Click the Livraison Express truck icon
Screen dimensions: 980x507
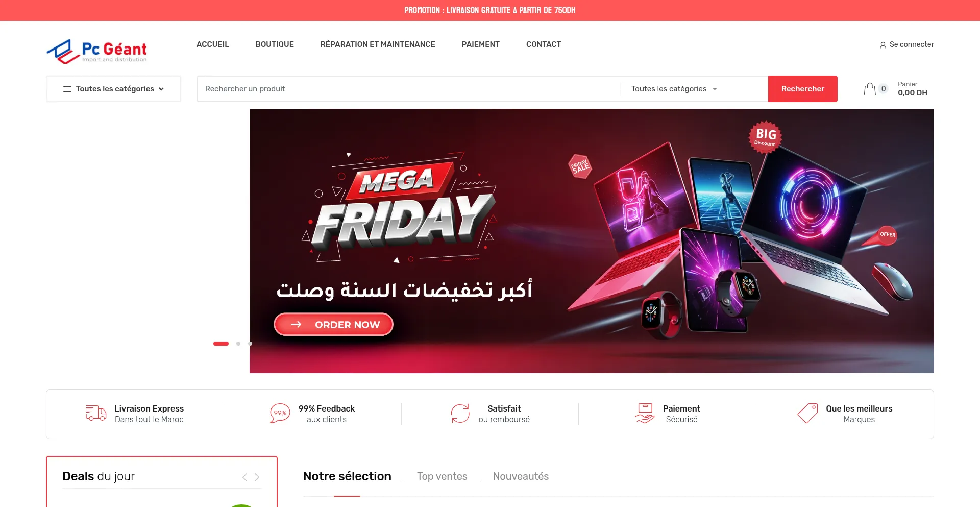[96, 413]
